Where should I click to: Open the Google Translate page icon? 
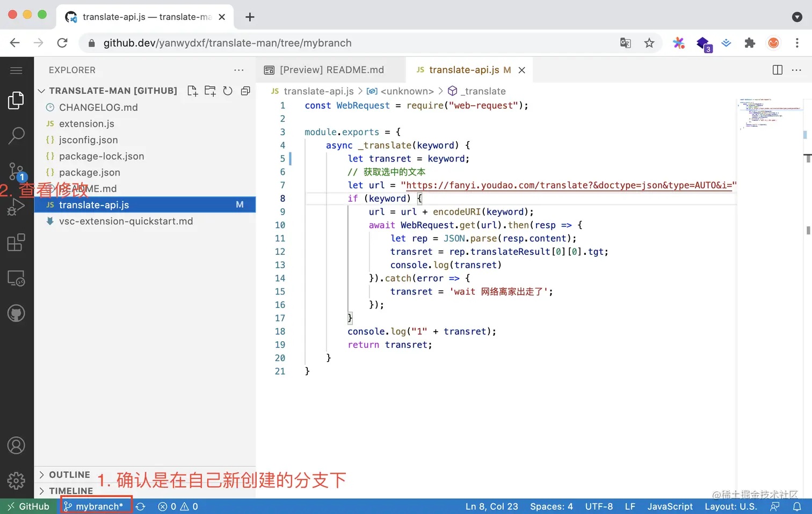pos(626,43)
